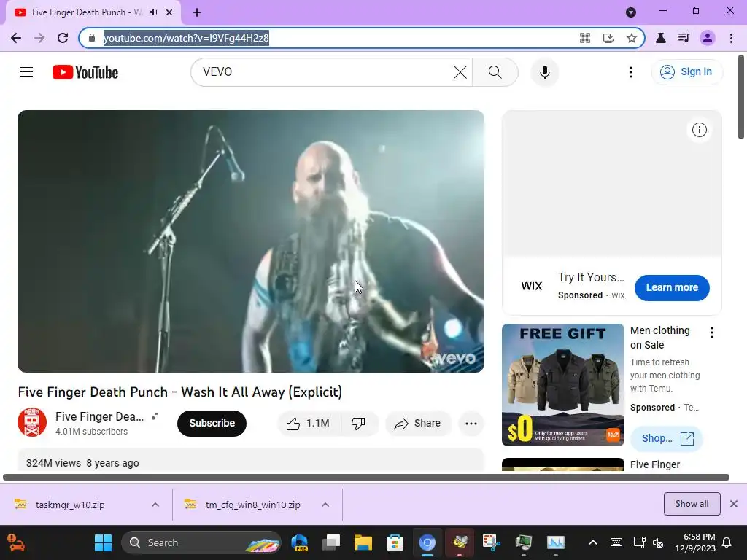747x560 pixels.
Task: Open downloaded tm_cfg_win8_win10.zip
Action: click(252, 505)
